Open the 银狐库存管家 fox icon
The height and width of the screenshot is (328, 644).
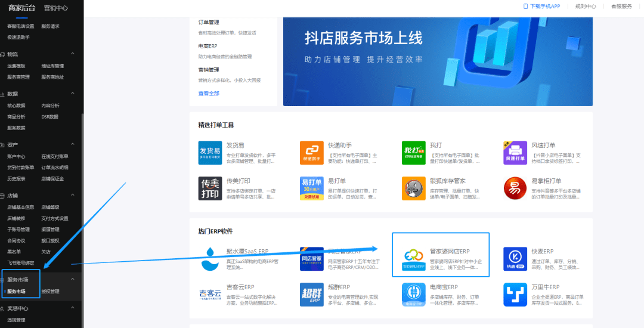point(414,188)
